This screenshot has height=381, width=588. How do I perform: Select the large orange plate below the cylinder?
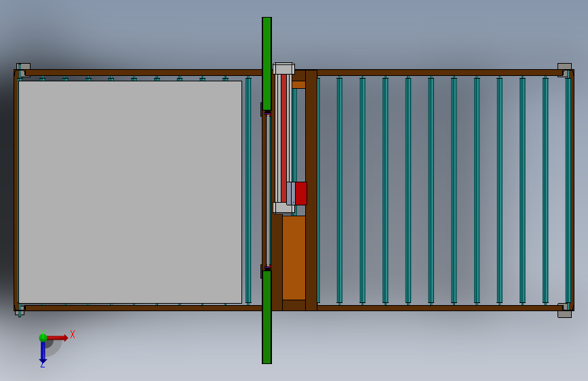point(294,258)
